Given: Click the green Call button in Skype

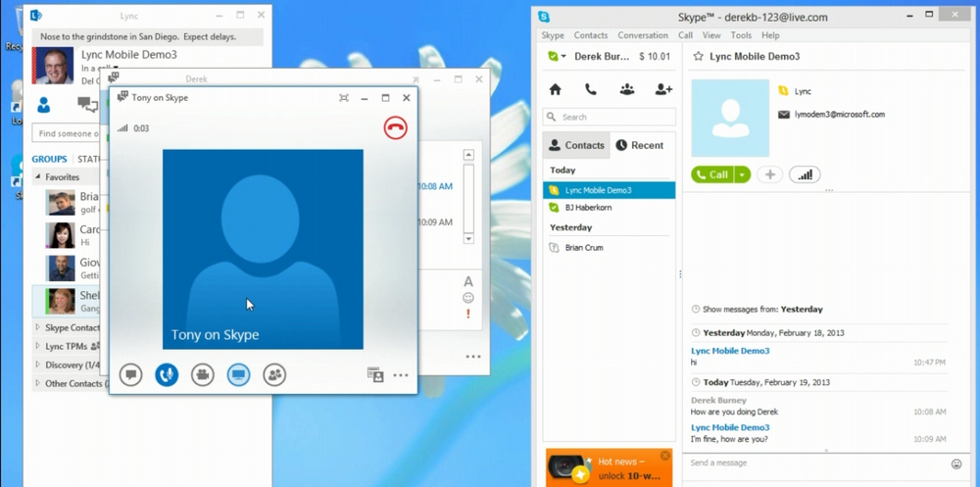Looking at the screenshot, I should click(712, 174).
